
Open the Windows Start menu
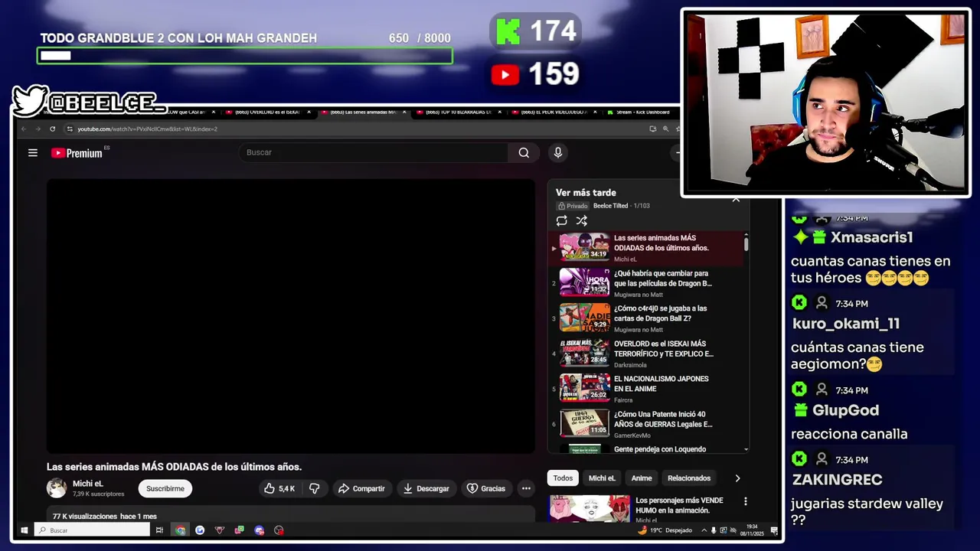point(24,530)
